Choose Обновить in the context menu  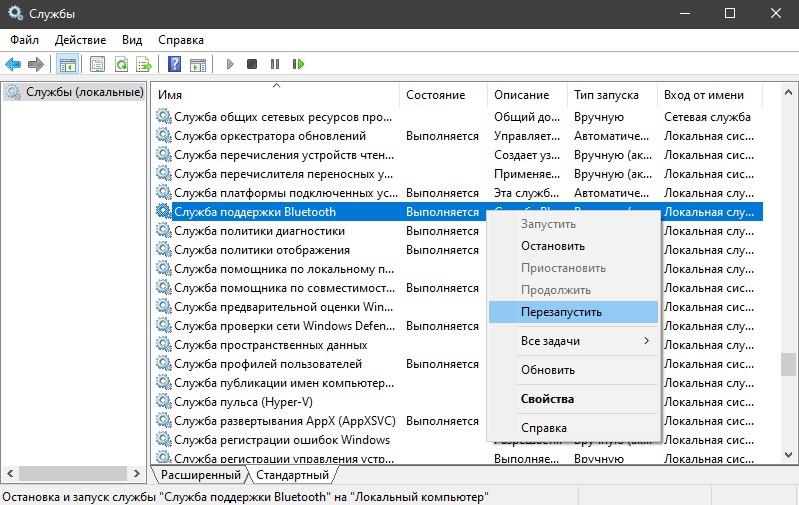(573, 370)
